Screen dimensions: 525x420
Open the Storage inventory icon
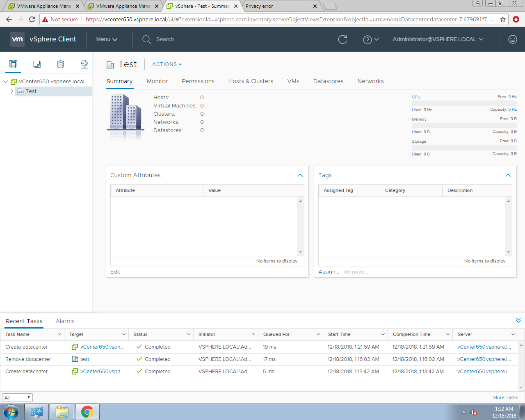pos(61,64)
